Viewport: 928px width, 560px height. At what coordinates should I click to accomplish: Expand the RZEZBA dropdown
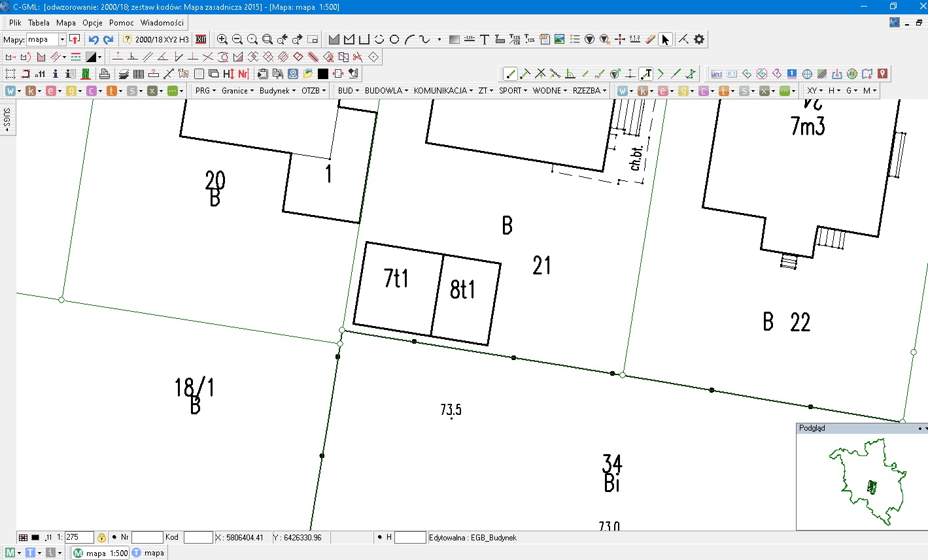point(590,91)
